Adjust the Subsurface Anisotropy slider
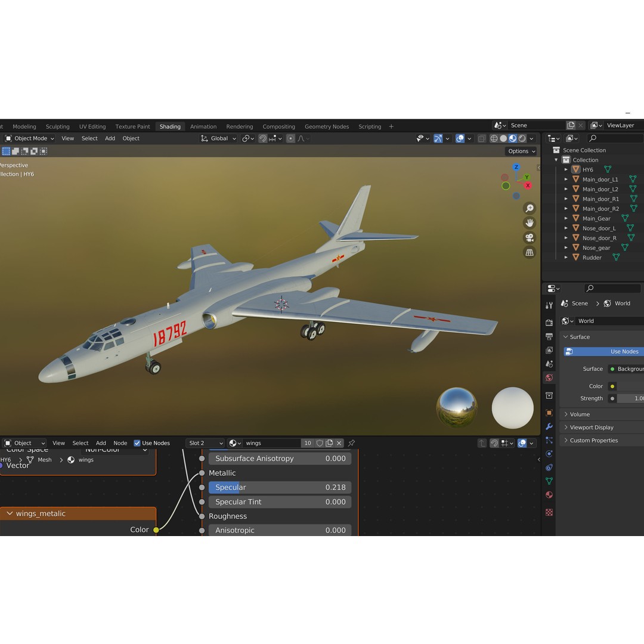 point(280,459)
